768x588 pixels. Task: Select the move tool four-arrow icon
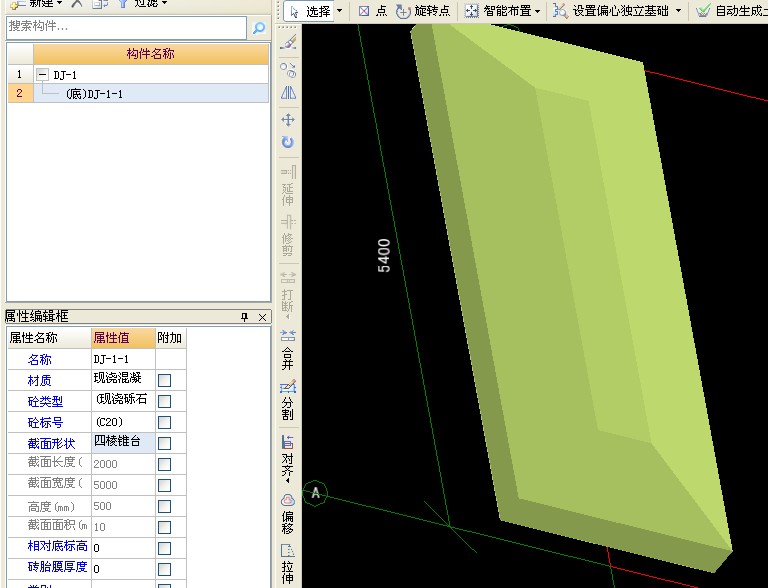pos(288,120)
